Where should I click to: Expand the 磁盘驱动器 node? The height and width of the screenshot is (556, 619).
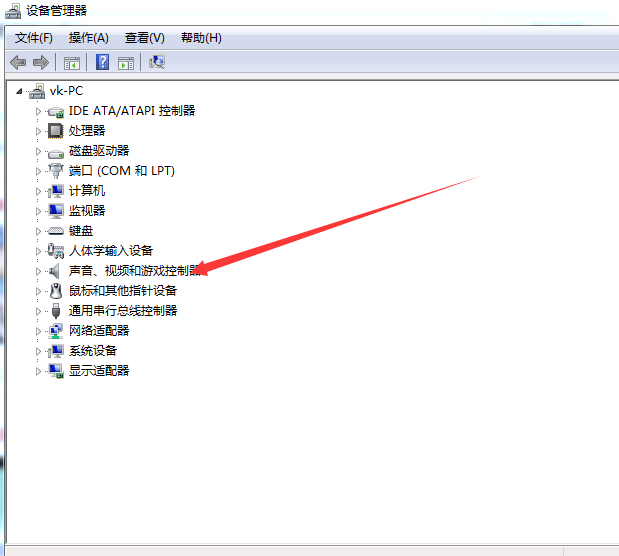[x=38, y=151]
